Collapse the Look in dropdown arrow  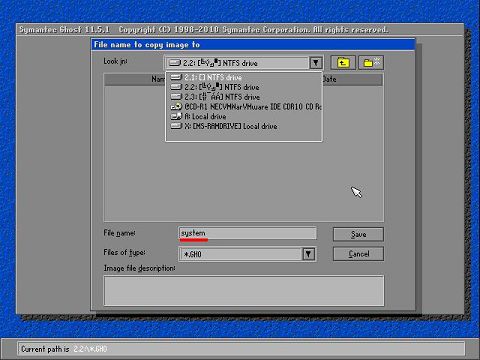[x=316, y=63]
